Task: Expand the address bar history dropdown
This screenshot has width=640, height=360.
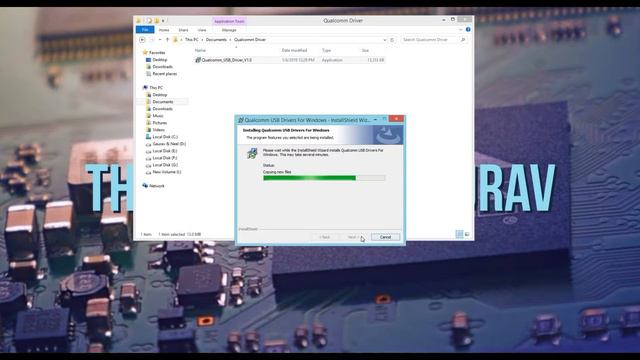Action: pyautogui.click(x=384, y=40)
